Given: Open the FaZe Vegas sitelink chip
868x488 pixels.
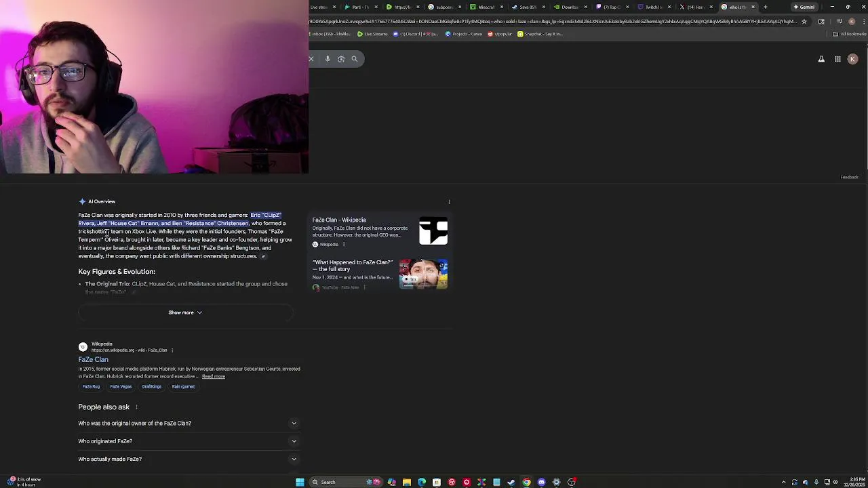Looking at the screenshot, I should click(121, 386).
